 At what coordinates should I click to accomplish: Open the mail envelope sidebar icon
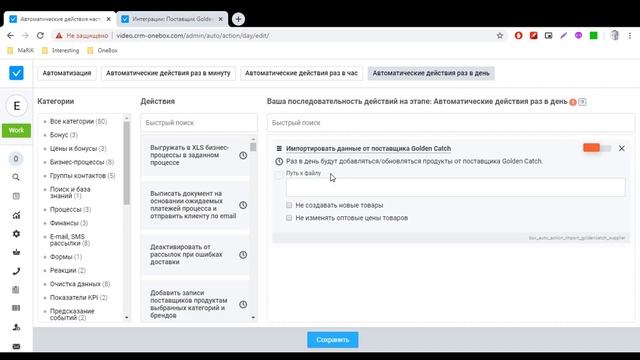coord(16,347)
